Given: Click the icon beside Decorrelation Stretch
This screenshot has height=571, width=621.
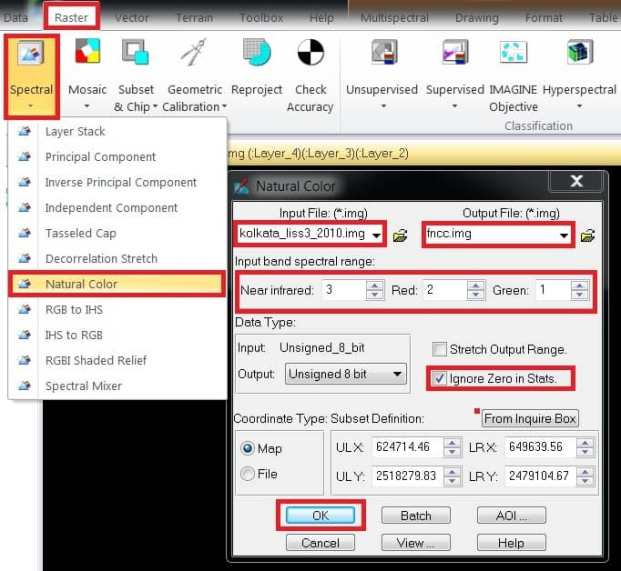Looking at the screenshot, I should pyautogui.click(x=25, y=258).
